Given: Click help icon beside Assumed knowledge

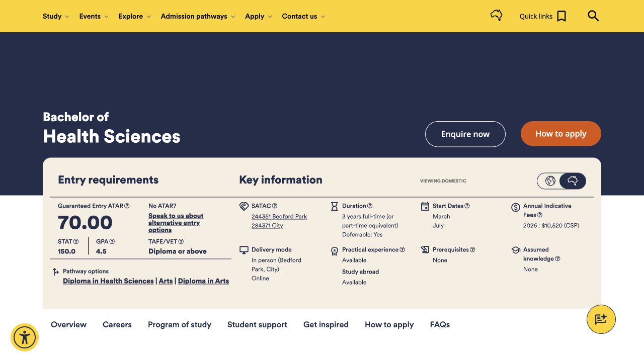Looking at the screenshot, I should (x=557, y=258).
